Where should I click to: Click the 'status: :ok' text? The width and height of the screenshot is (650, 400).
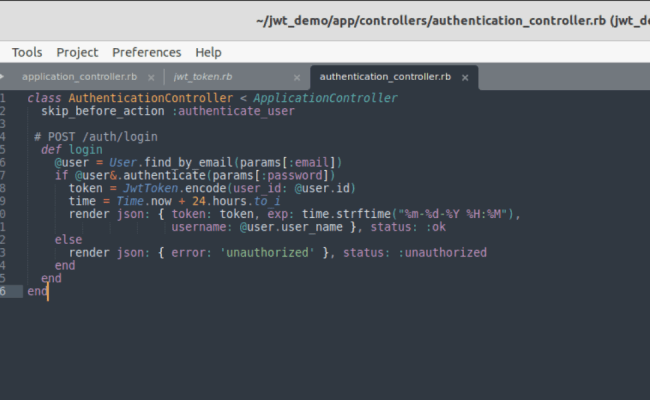click(408, 227)
